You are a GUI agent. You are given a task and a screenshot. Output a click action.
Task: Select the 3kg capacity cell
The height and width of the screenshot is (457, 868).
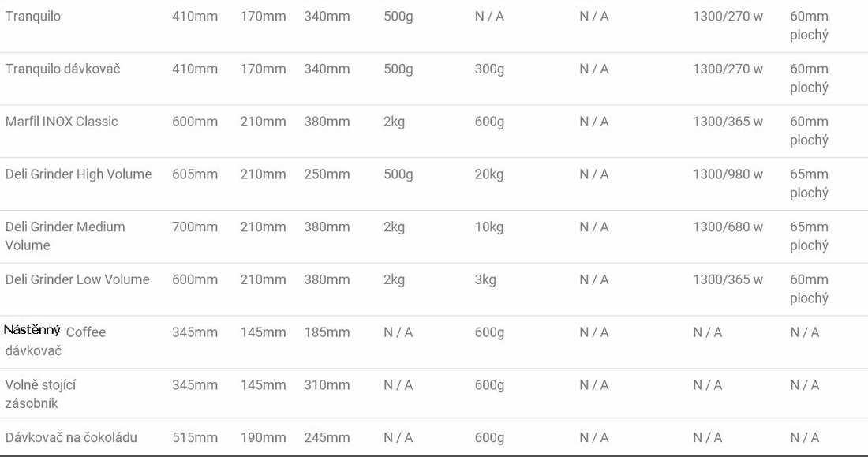click(x=485, y=279)
